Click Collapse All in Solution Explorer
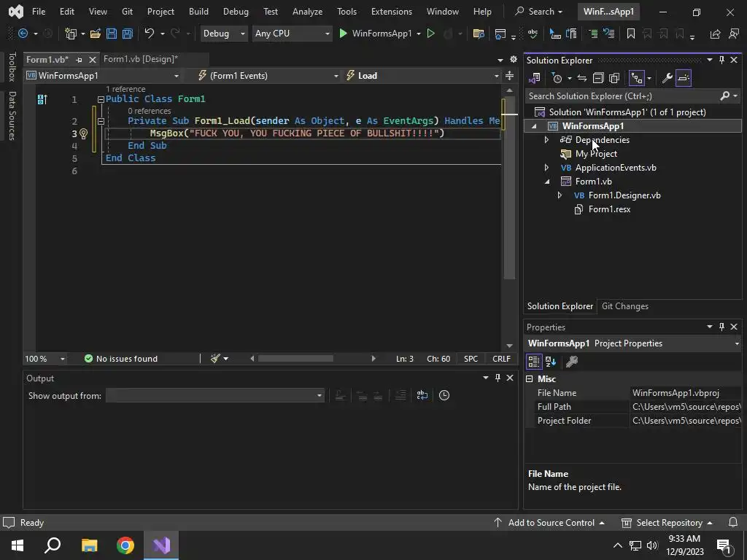The width and height of the screenshot is (747, 560). 598,78
